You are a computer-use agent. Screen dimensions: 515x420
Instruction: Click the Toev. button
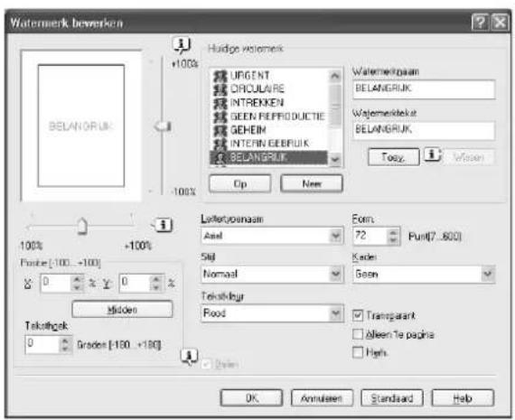point(393,157)
